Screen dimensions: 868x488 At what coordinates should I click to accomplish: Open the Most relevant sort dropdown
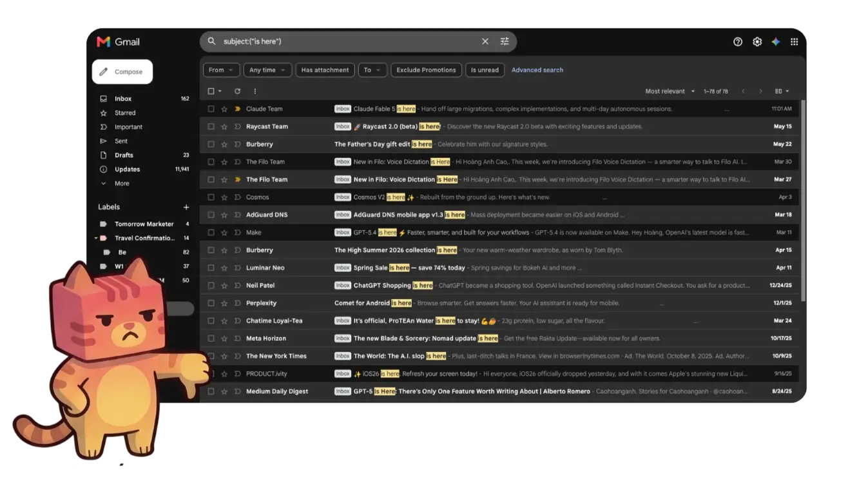[x=670, y=92]
